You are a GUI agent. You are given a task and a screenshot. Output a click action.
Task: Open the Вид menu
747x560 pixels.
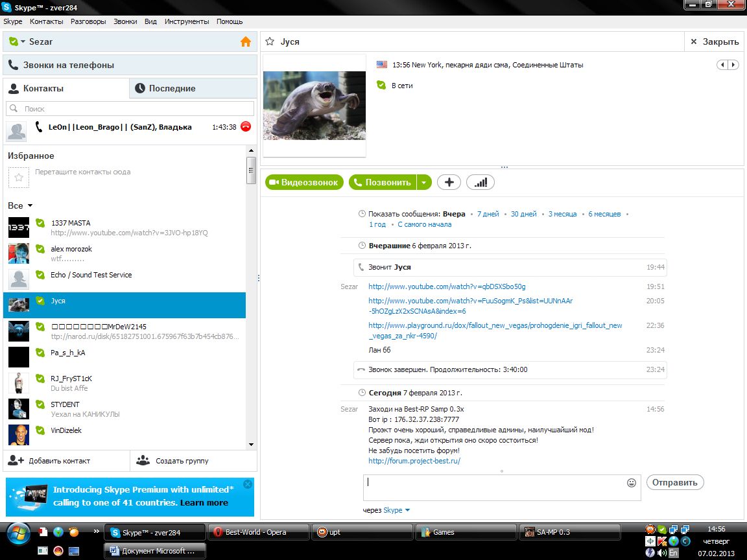[150, 21]
